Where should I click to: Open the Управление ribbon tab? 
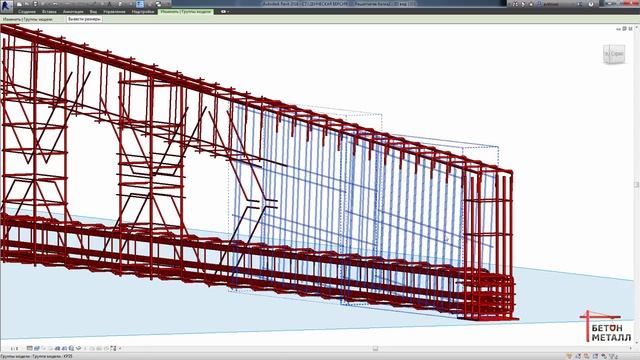pos(114,12)
